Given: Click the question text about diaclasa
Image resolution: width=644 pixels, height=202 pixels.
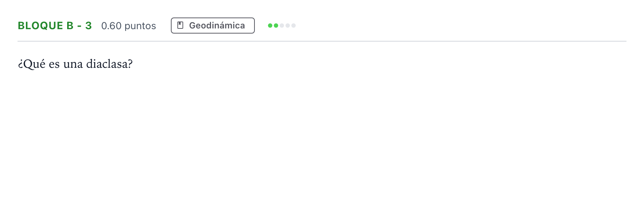Looking at the screenshot, I should click(x=75, y=64).
